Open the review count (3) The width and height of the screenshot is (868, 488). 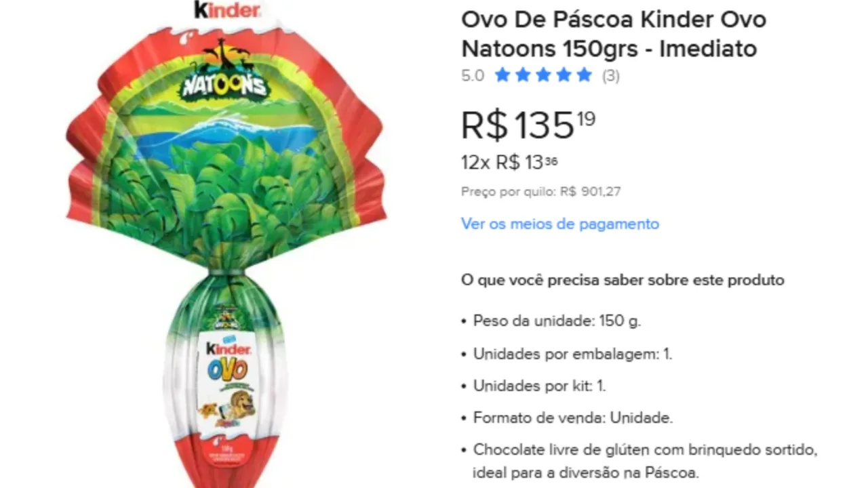(x=611, y=75)
